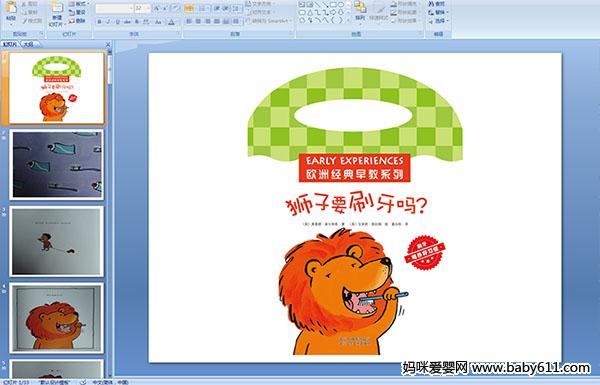This screenshot has width=600, height=385.
Task: Expand the slide Layout dropdown
Action: (79, 3)
